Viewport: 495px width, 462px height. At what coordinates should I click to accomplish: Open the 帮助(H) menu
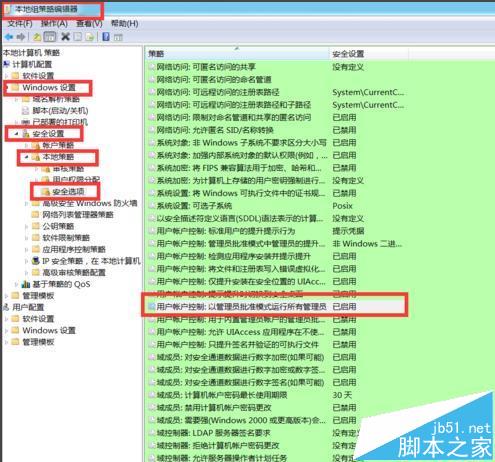[x=125, y=23]
